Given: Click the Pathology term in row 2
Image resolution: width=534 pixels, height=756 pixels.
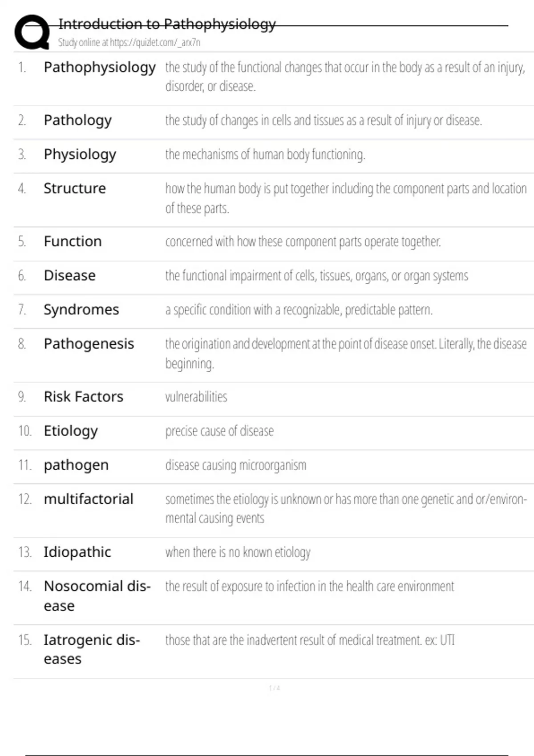Looking at the screenshot, I should (x=77, y=120).
